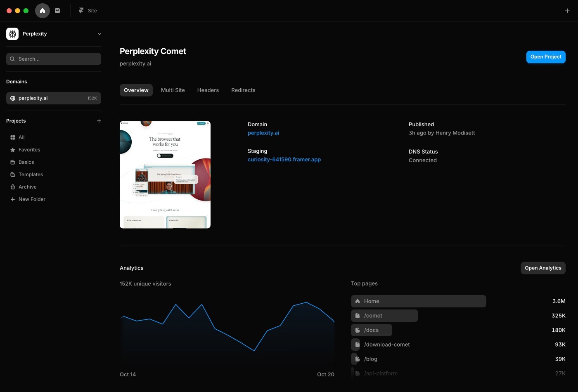Click the Search field in the sidebar
This screenshot has height=392, width=578.
[53, 59]
